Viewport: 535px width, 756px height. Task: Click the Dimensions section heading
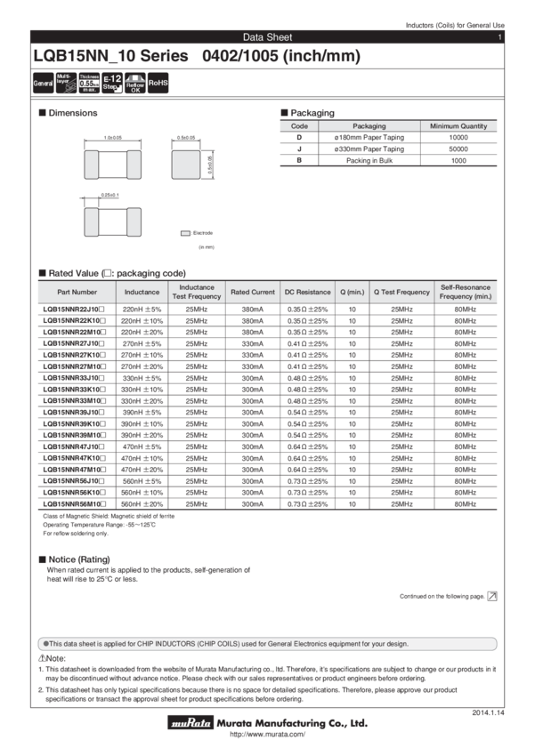69,113
